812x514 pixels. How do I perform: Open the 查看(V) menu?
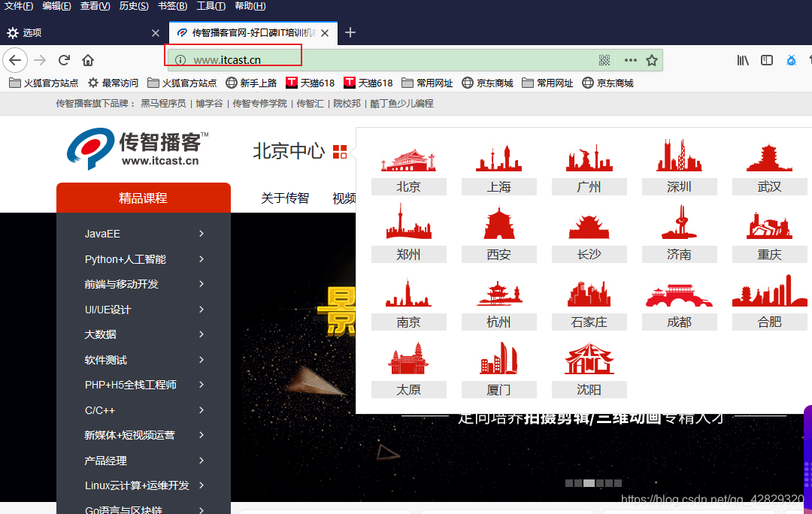pos(95,6)
